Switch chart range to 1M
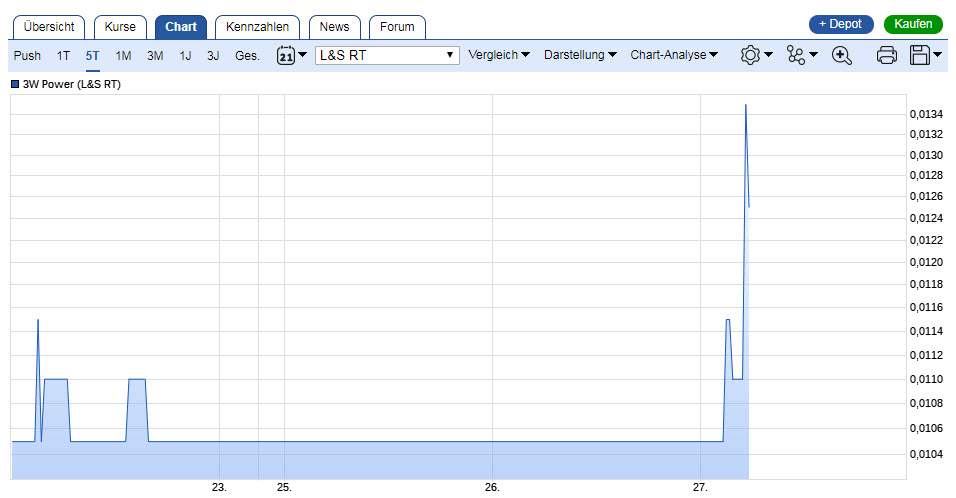This screenshot has height=498, width=956. pos(123,56)
